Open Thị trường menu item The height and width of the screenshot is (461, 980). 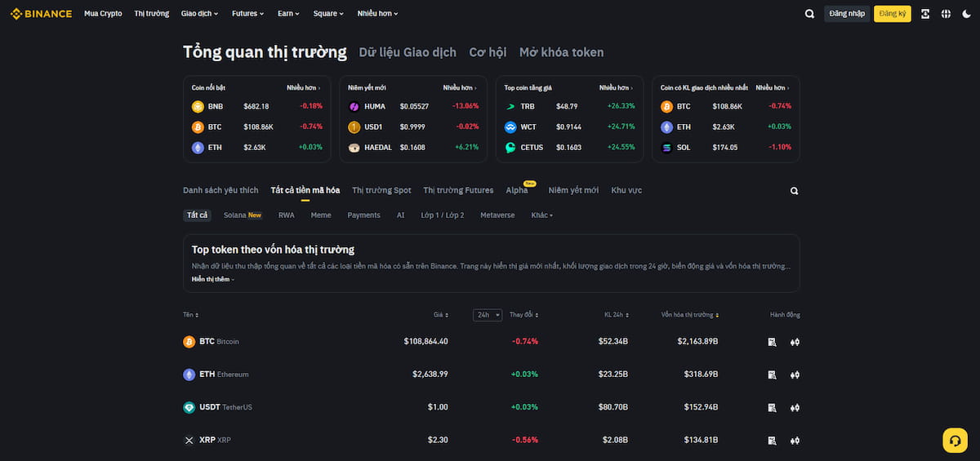(152, 14)
